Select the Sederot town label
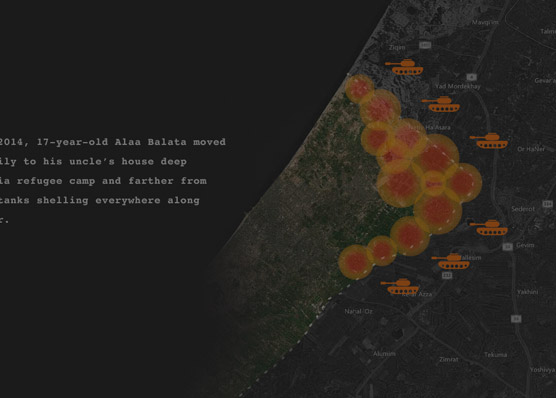Viewport: 556px width, 398px height. (x=523, y=209)
